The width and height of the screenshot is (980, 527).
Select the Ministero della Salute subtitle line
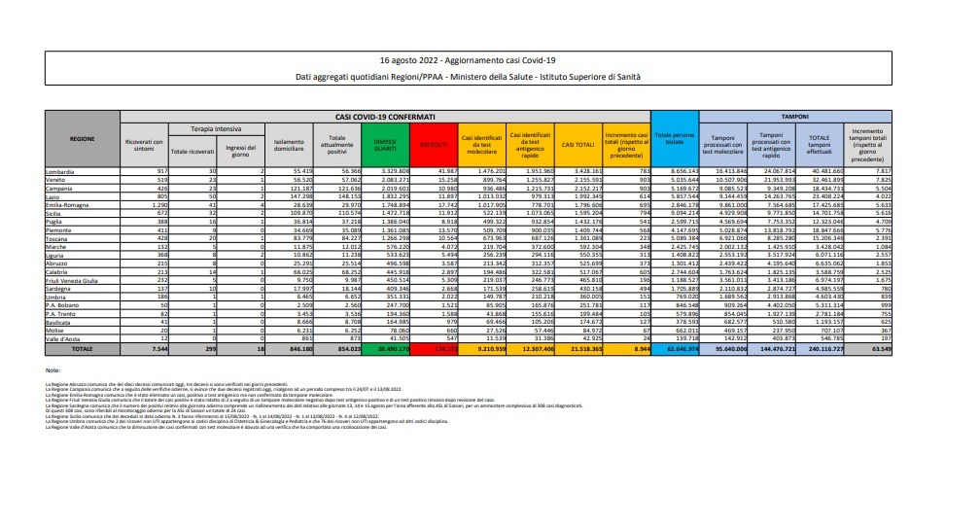tap(489, 77)
